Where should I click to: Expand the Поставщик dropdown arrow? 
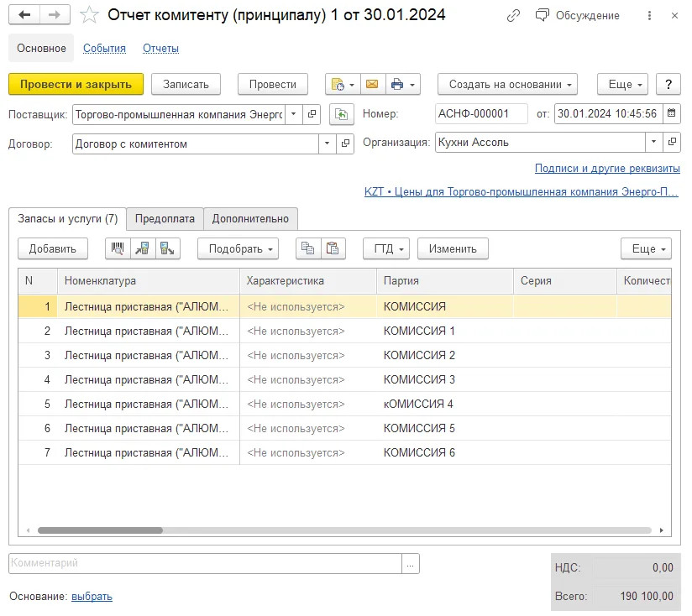coord(293,114)
